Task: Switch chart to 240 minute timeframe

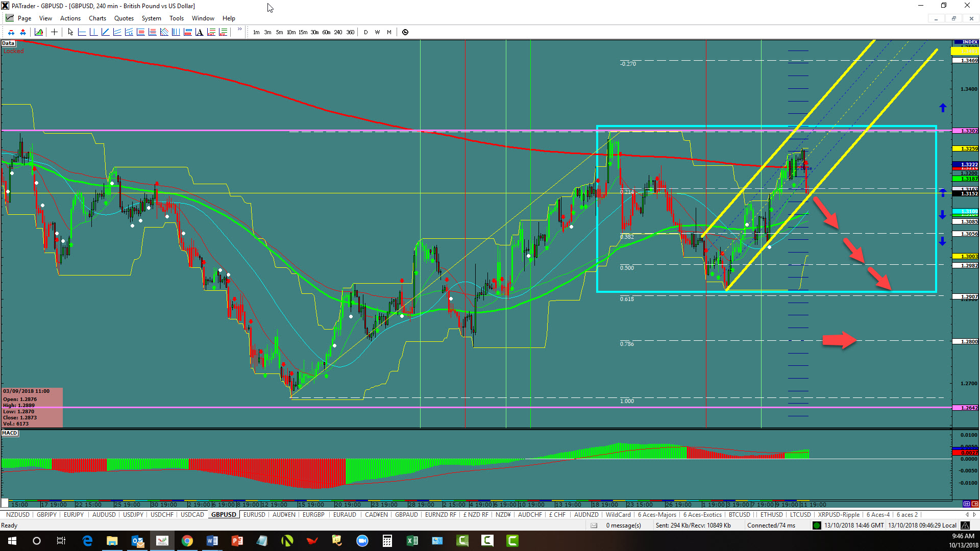Action: click(x=338, y=32)
